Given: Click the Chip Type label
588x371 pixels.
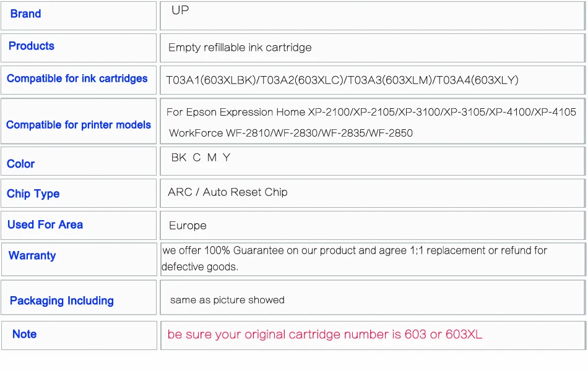Looking at the screenshot, I should click(33, 194).
